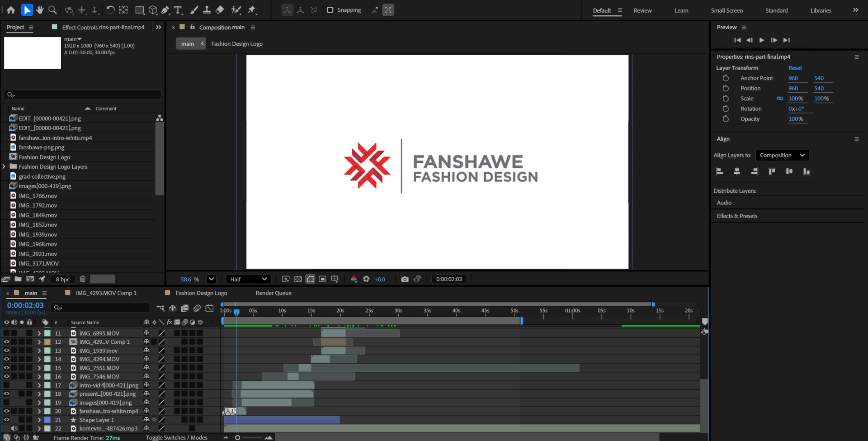Screen dimensions: 868x441
Task: Delete selected project item with trash icon
Action: pyautogui.click(x=83, y=279)
